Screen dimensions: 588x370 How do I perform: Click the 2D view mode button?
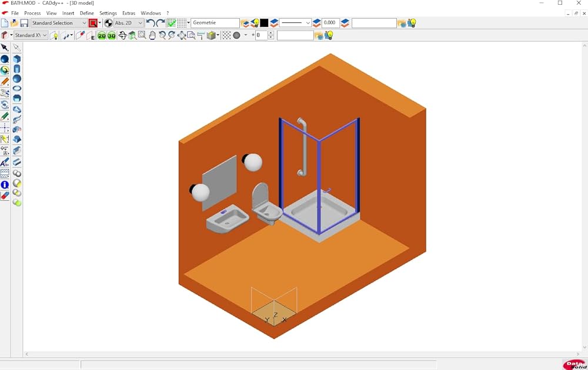(x=102, y=36)
